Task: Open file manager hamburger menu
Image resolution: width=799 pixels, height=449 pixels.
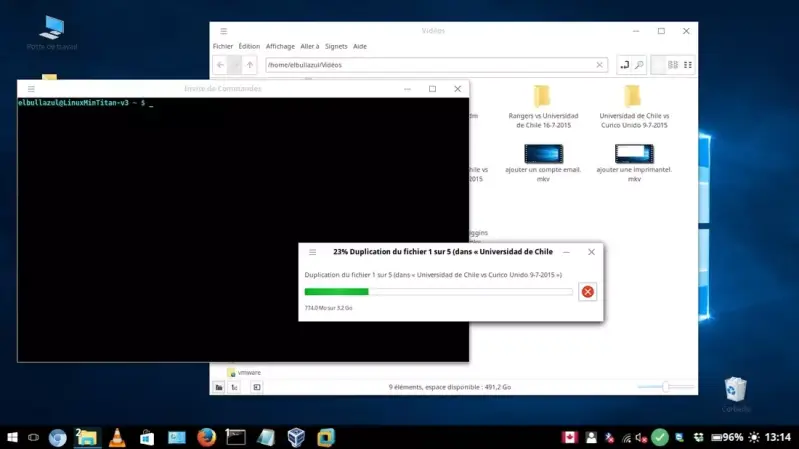Action: coord(224,31)
